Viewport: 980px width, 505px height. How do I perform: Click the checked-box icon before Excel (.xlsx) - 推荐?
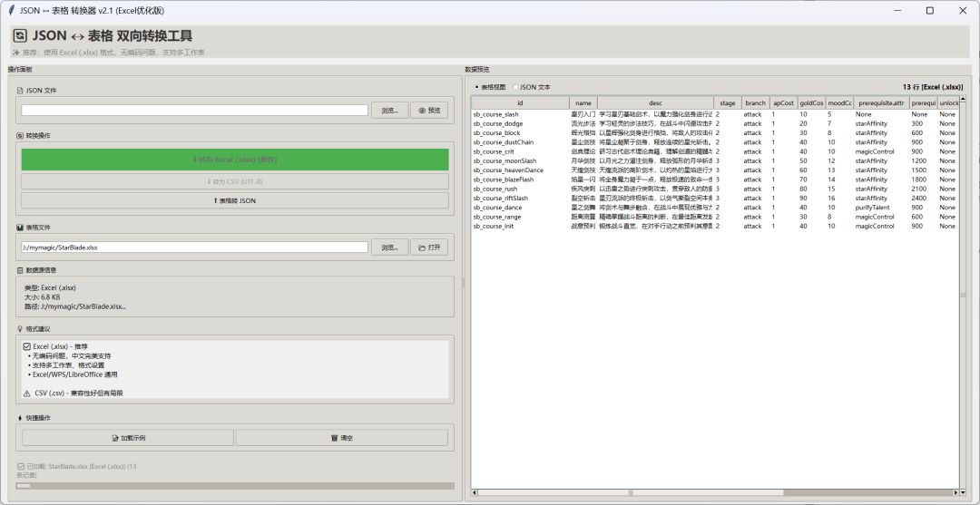point(27,346)
